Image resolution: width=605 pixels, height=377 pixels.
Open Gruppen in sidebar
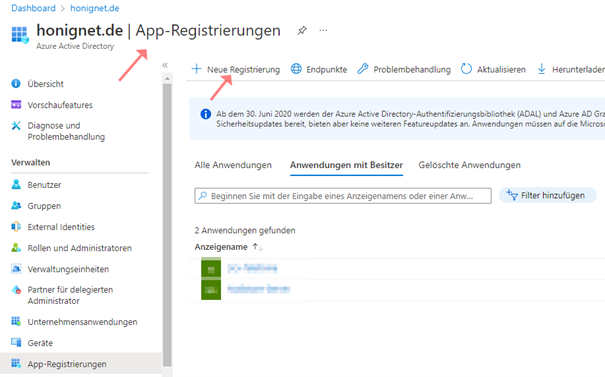pyautogui.click(x=44, y=206)
